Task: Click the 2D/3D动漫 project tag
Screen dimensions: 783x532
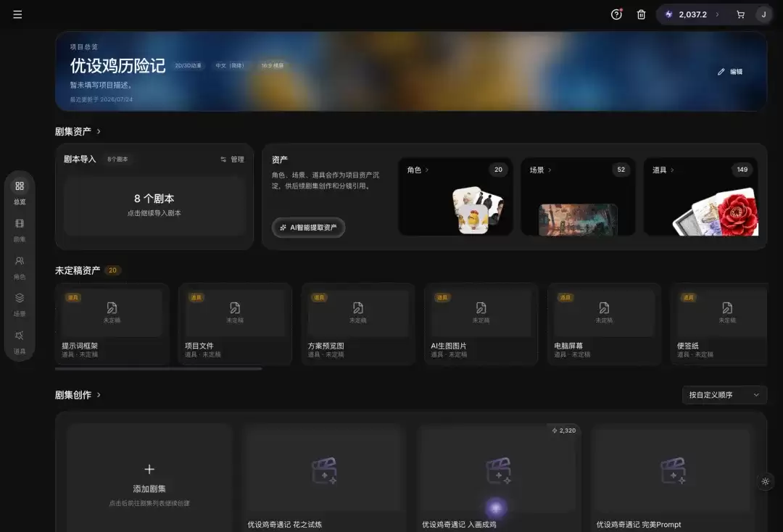Action: click(188, 65)
